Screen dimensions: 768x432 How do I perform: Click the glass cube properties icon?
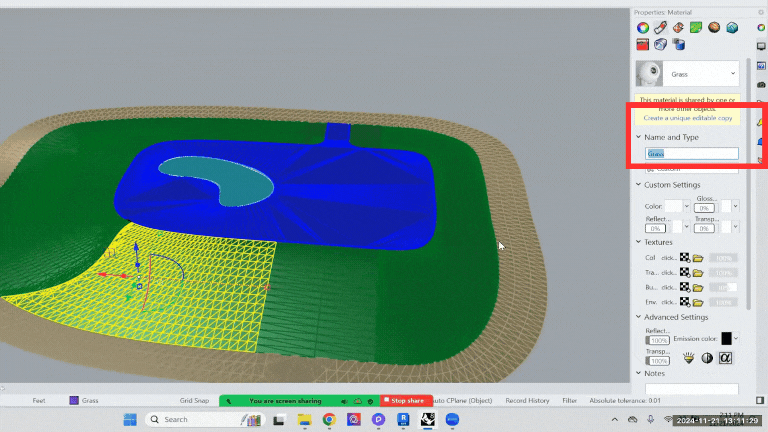point(660,45)
